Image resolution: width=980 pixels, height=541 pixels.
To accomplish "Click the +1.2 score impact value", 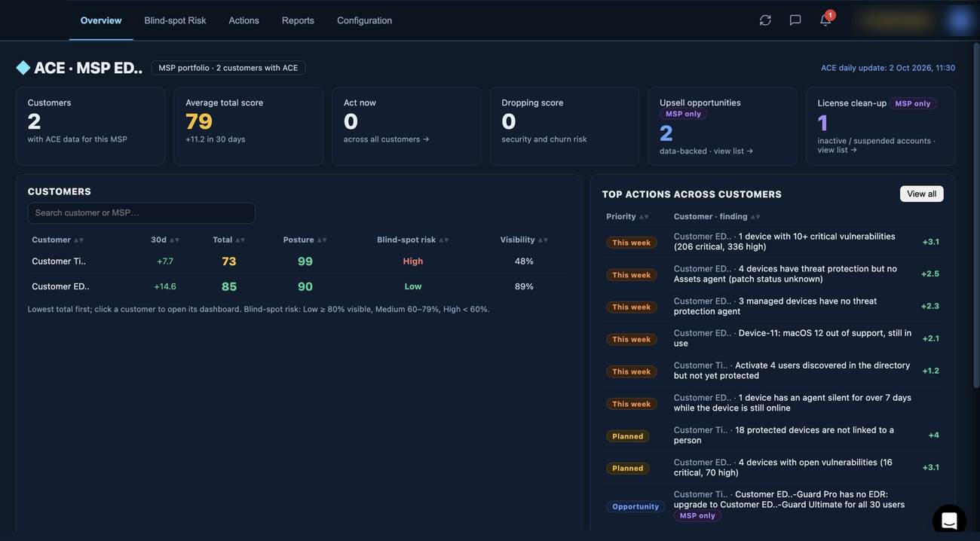I will (x=931, y=371).
